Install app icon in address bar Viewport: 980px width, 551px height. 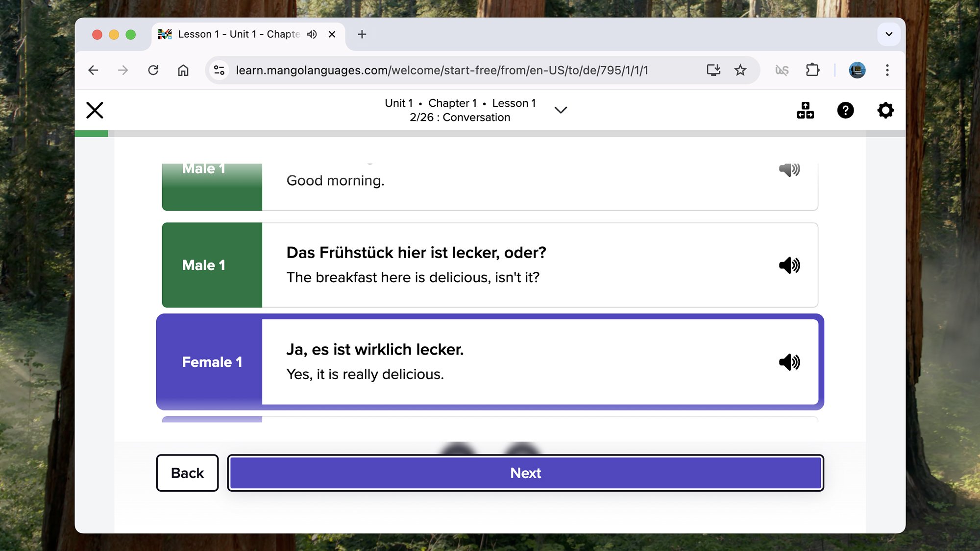[713, 70]
